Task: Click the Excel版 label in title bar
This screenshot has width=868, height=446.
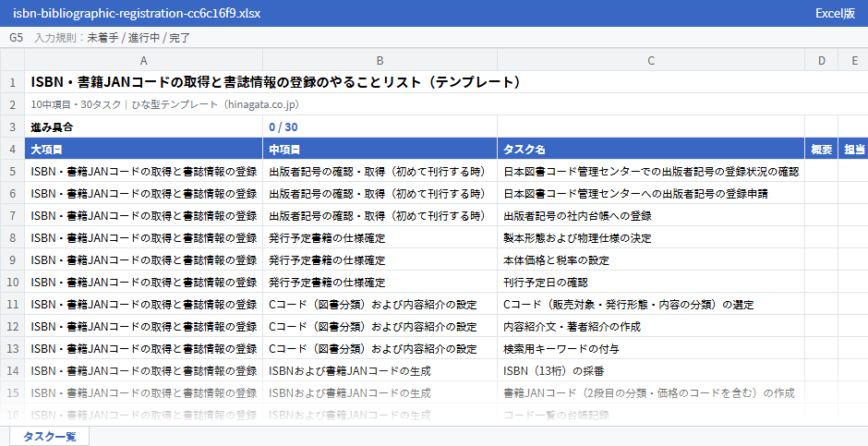Action: click(x=835, y=13)
